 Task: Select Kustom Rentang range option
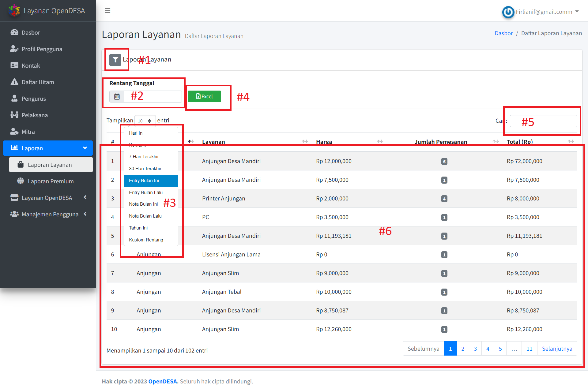[151, 240]
